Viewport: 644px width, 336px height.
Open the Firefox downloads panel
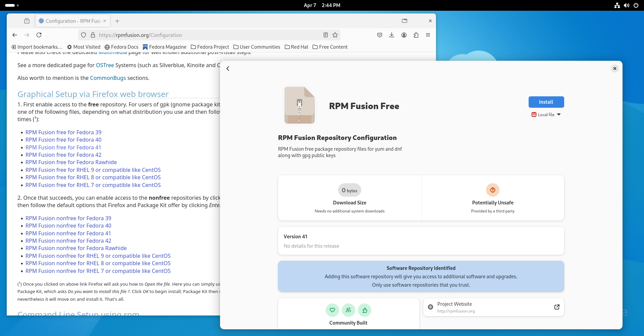(391, 35)
